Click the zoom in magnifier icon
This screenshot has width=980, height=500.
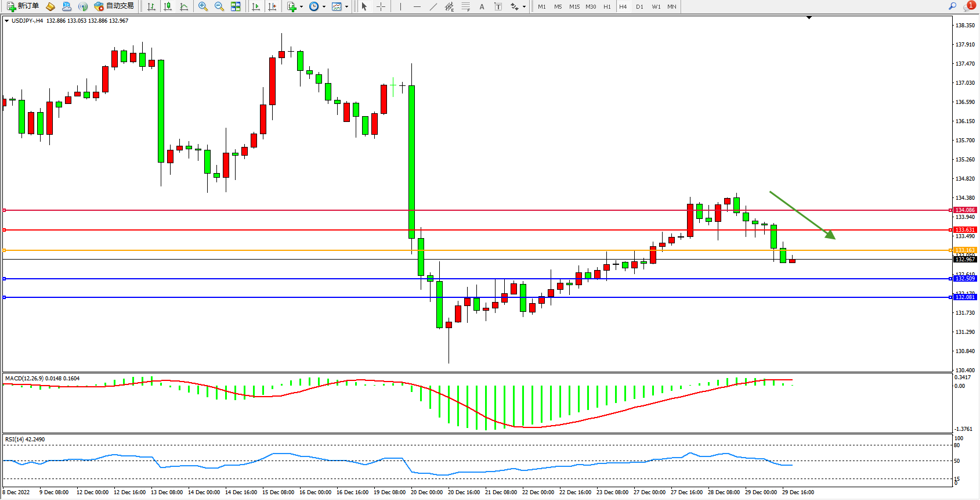tap(203, 6)
